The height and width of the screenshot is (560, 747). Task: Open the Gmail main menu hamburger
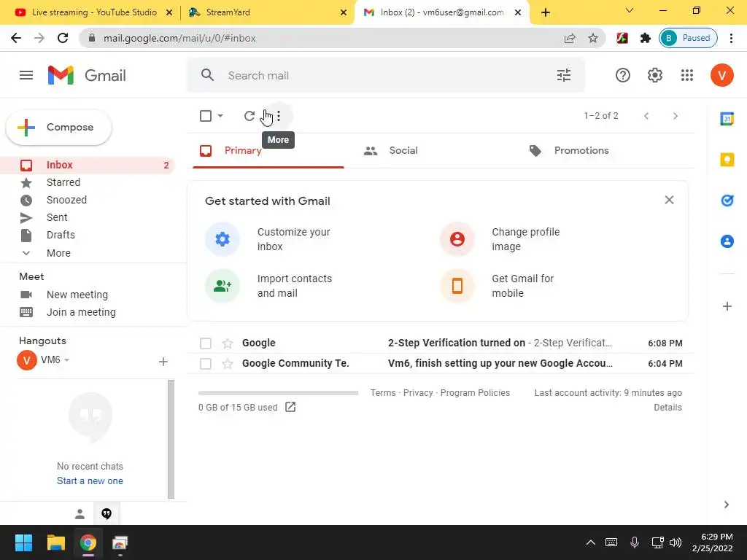pyautogui.click(x=26, y=75)
